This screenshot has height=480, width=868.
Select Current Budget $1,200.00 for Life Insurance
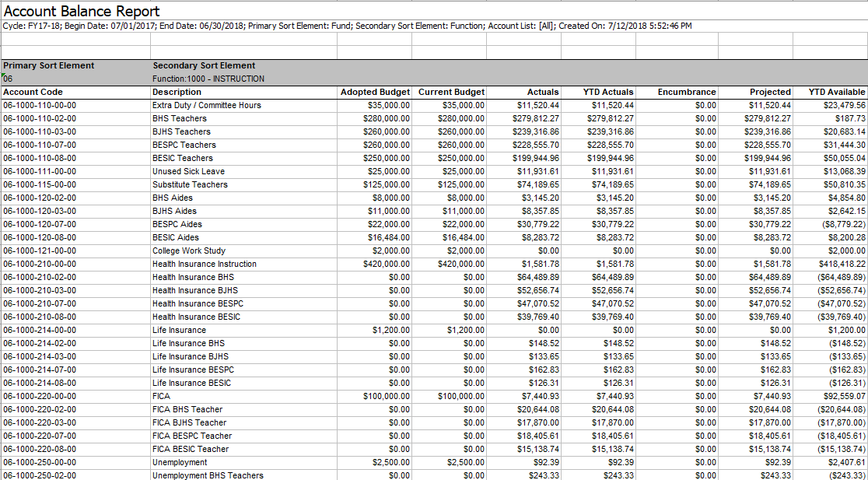pyautogui.click(x=466, y=331)
